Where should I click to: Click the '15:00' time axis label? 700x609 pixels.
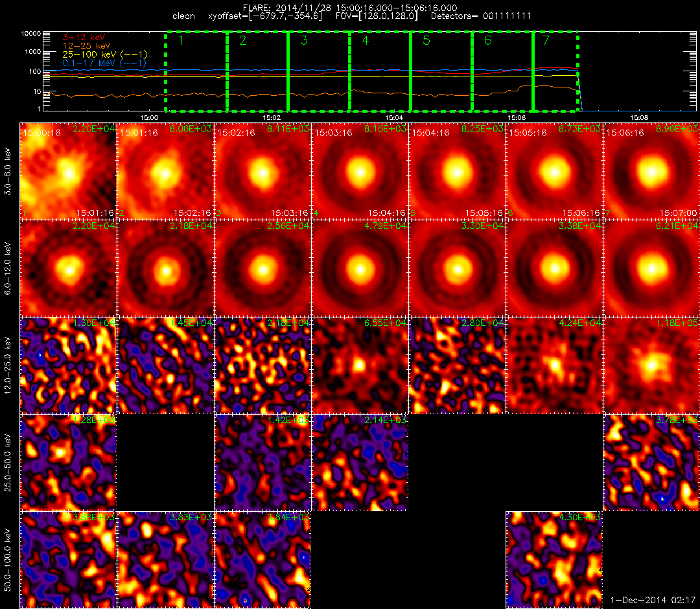(x=149, y=118)
